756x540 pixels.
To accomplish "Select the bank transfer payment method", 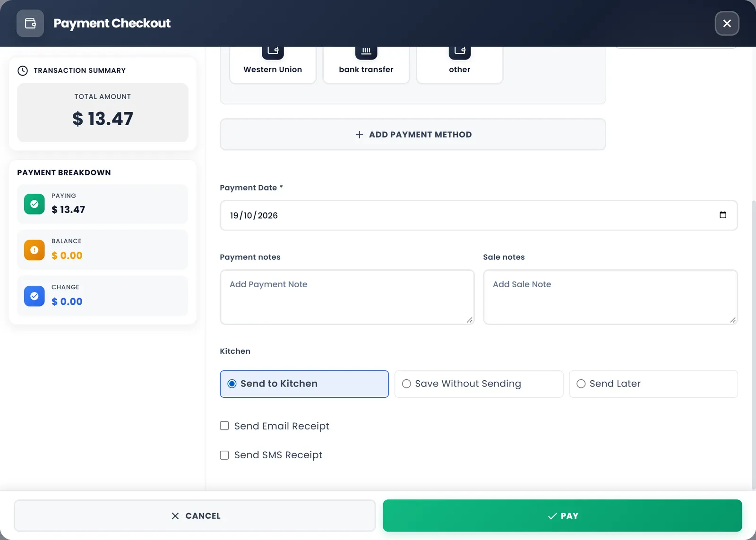I will 366,65.
